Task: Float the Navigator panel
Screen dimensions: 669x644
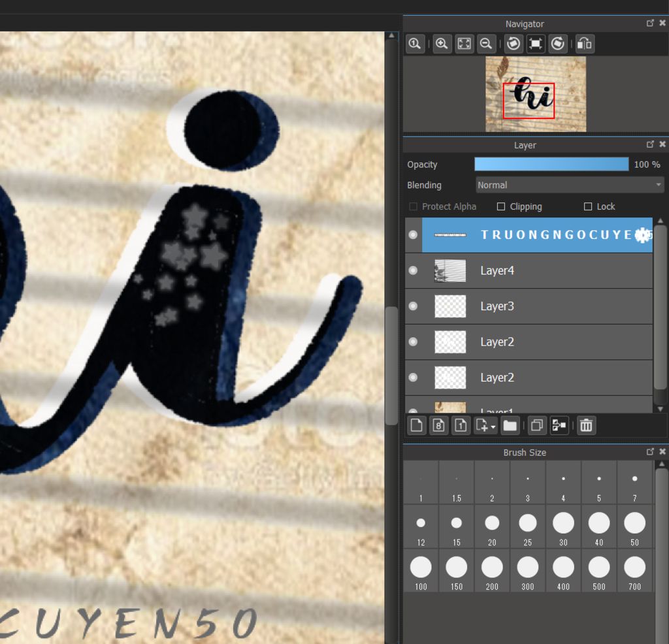Action: [x=650, y=23]
